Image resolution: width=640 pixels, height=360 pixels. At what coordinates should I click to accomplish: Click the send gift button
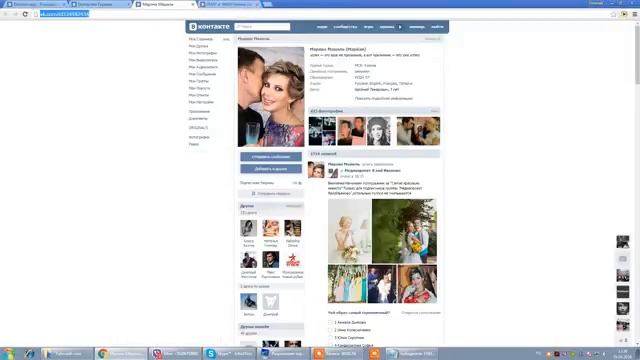coord(271,193)
